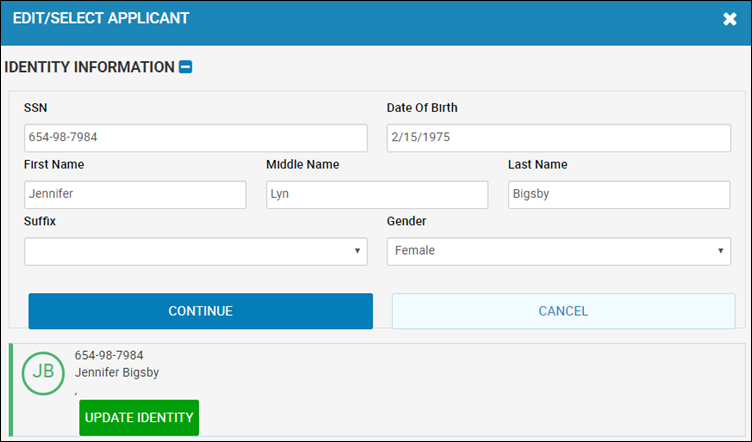Click the Date Of Birth field
The height and width of the screenshot is (442, 752).
point(559,138)
